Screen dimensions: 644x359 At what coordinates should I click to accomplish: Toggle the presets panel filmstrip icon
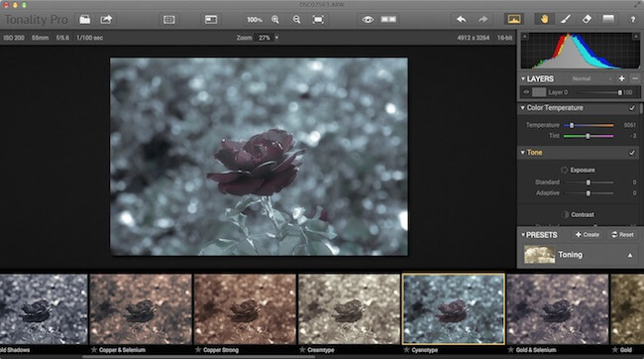coord(169,19)
